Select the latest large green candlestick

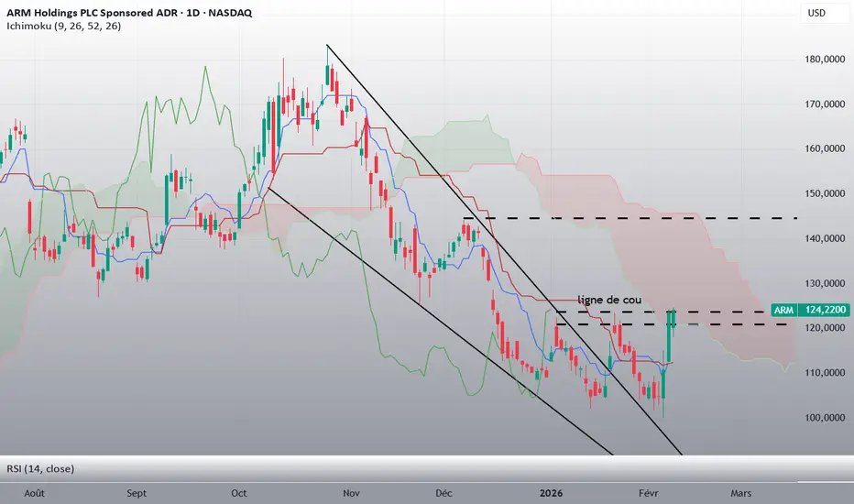click(x=668, y=335)
